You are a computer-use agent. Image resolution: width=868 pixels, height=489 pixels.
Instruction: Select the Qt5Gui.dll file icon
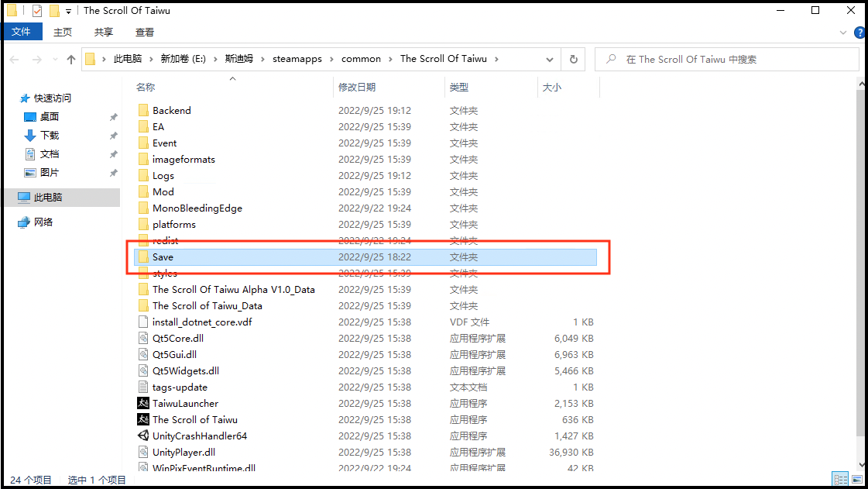[x=143, y=354]
